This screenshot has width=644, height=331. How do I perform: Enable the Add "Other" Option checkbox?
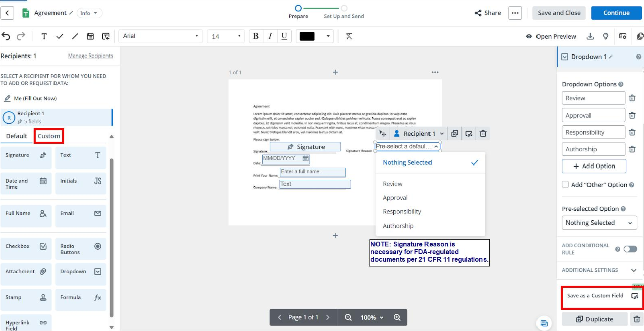click(x=566, y=185)
